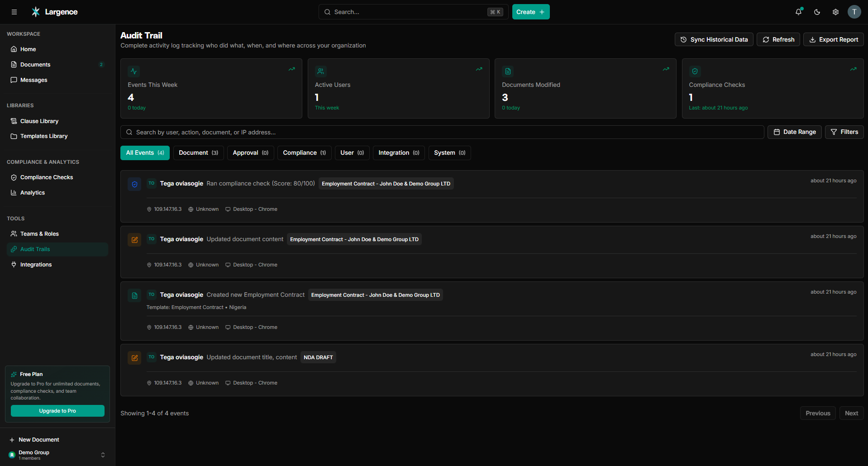The width and height of the screenshot is (868, 466).
Task: Open Employment Contract tag in Updated document content event
Action: (x=354, y=239)
